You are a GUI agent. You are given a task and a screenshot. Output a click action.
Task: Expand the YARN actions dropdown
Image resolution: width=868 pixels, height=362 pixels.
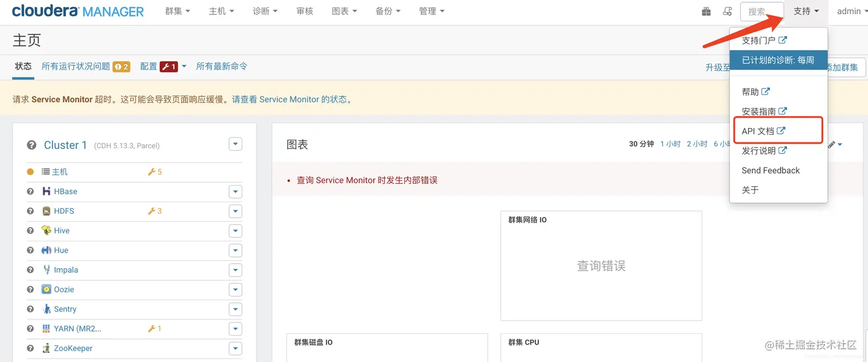point(235,329)
